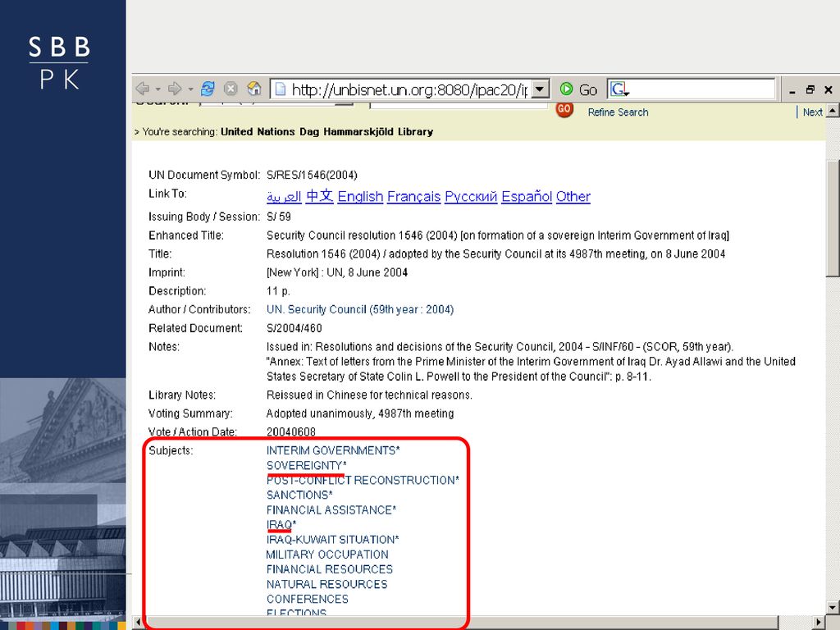
Task: Select subject POST-CONFLICT RECONSTRUCTION
Action: coord(363,481)
